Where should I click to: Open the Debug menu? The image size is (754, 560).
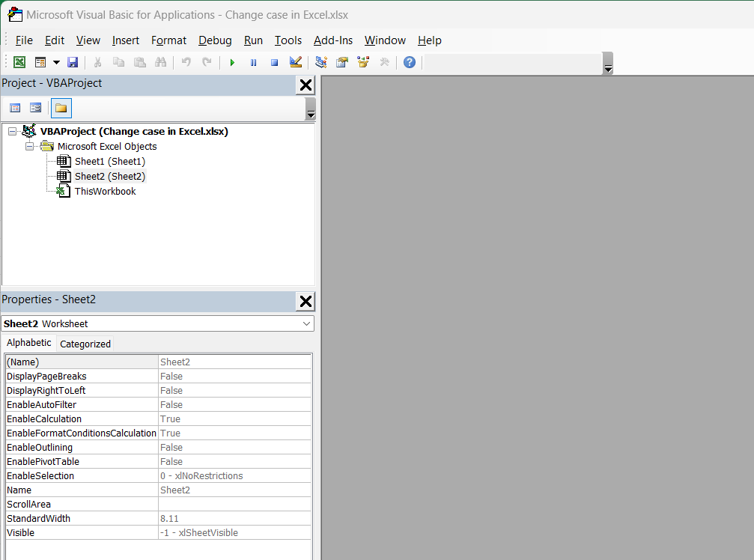tap(215, 40)
